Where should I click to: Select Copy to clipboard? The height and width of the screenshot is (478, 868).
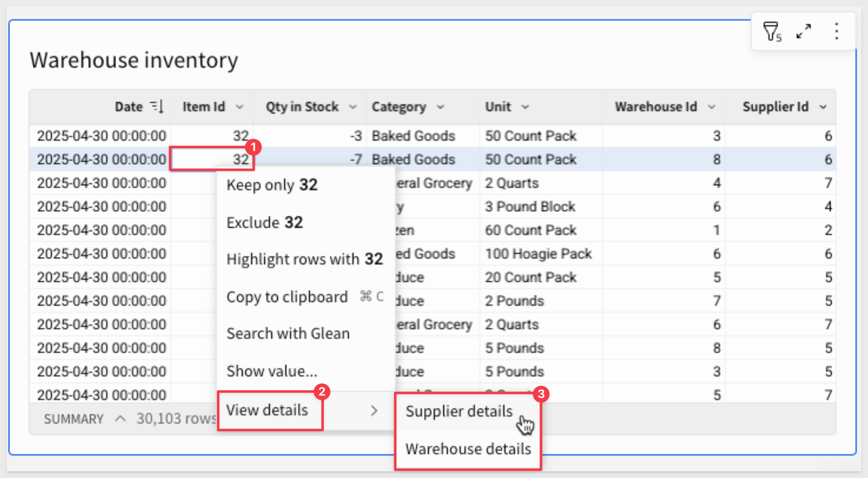287,297
